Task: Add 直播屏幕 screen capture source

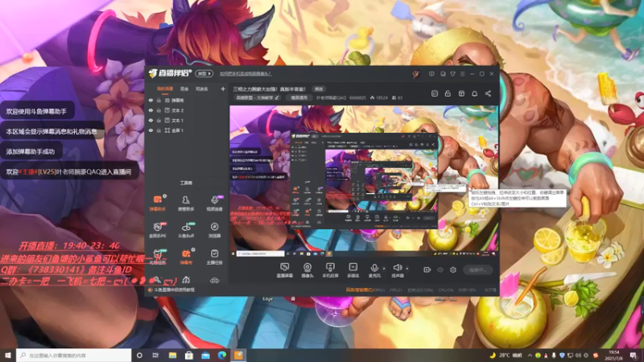Action: pyautogui.click(x=284, y=270)
